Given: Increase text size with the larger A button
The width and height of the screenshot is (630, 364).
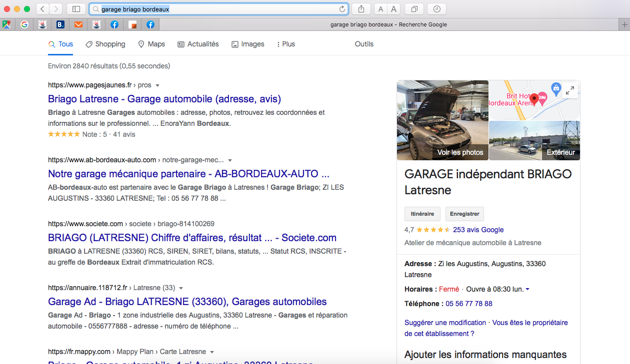Looking at the screenshot, I should tap(394, 9).
